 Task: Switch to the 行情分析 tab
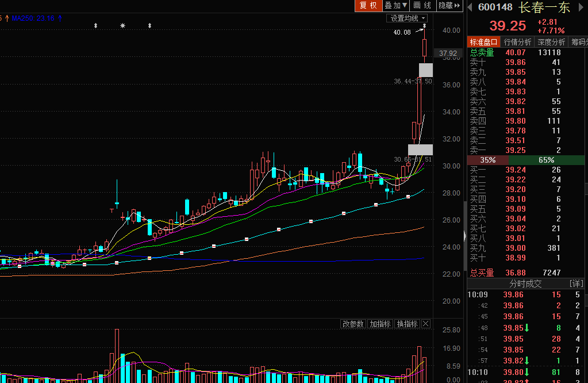pos(517,42)
